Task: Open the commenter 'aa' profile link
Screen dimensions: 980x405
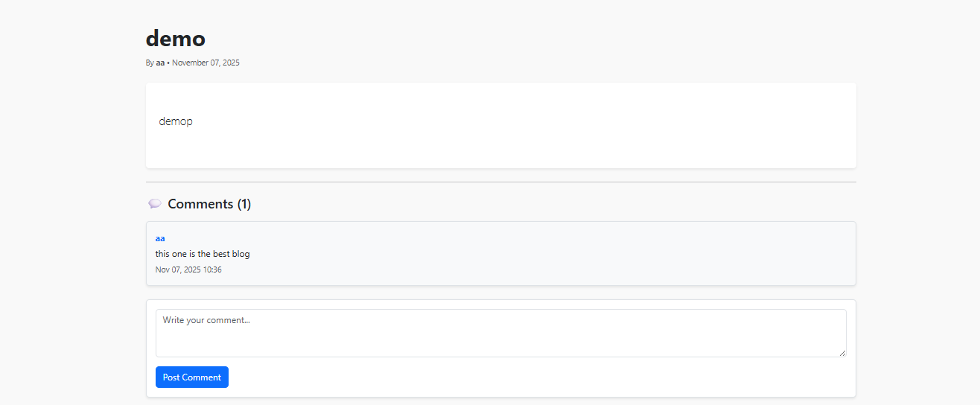Action: (160, 238)
